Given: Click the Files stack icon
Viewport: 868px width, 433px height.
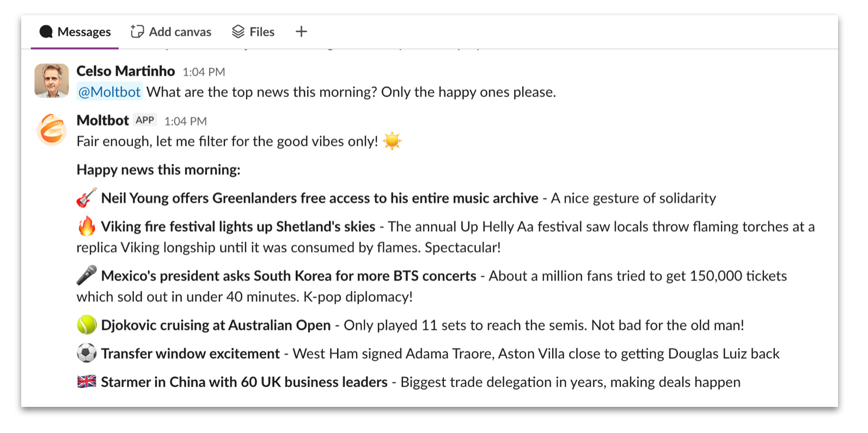Looking at the screenshot, I should [238, 32].
